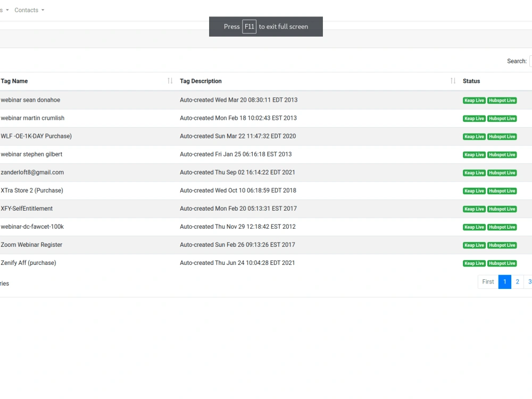
Task: Click Hubspot Live badge for WLF -OE-1K-DAY row
Action: [x=502, y=137]
